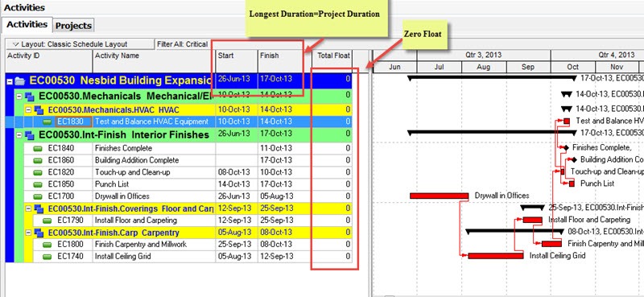
Task: Click the Install Ceiling Grid Gantt bar
Action: click(496, 255)
